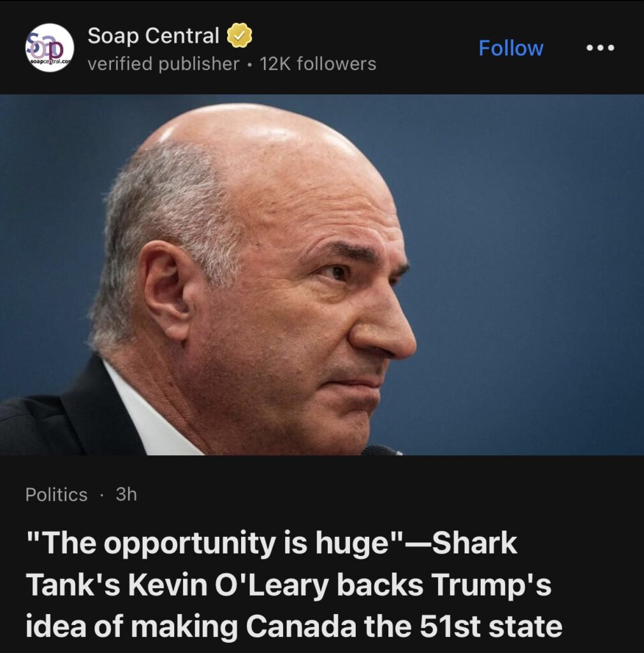This screenshot has width=644, height=653.
Task: Click the "verified publisher" label
Action: [x=163, y=64]
